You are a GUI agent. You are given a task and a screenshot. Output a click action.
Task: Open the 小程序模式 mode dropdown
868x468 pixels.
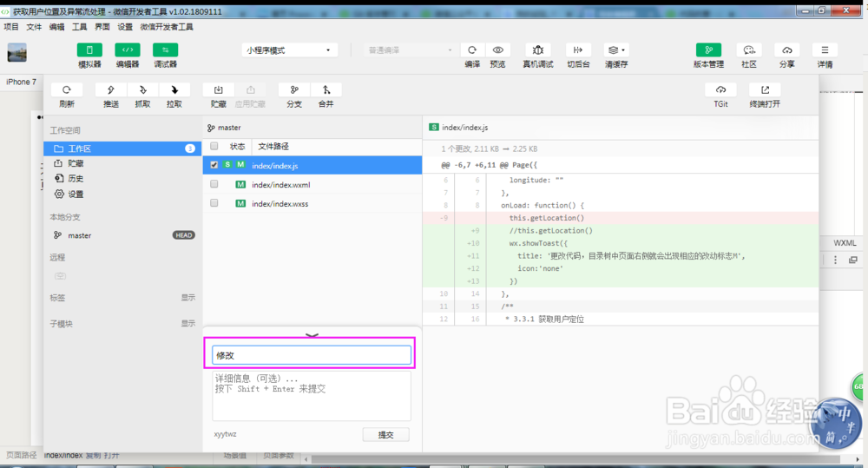[290, 49]
